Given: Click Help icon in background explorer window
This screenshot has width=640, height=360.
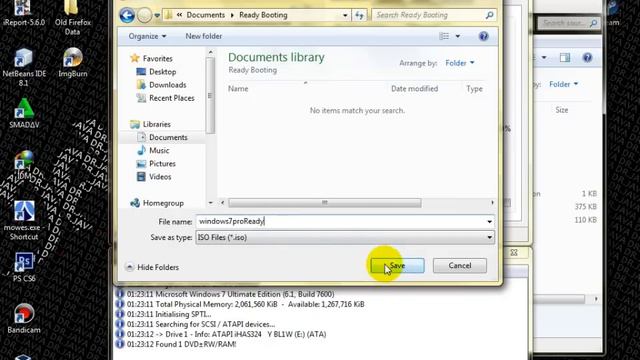Looking at the screenshot, I should point(587,58).
